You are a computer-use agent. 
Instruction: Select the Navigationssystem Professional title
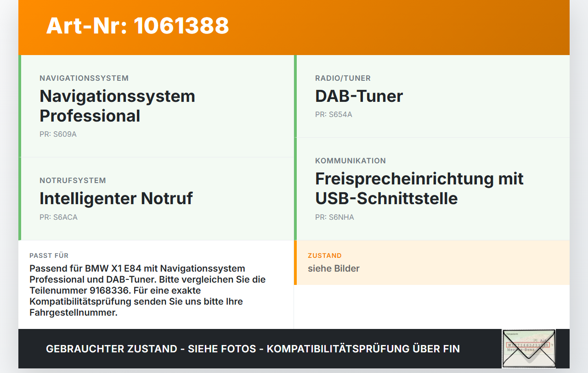pos(117,106)
